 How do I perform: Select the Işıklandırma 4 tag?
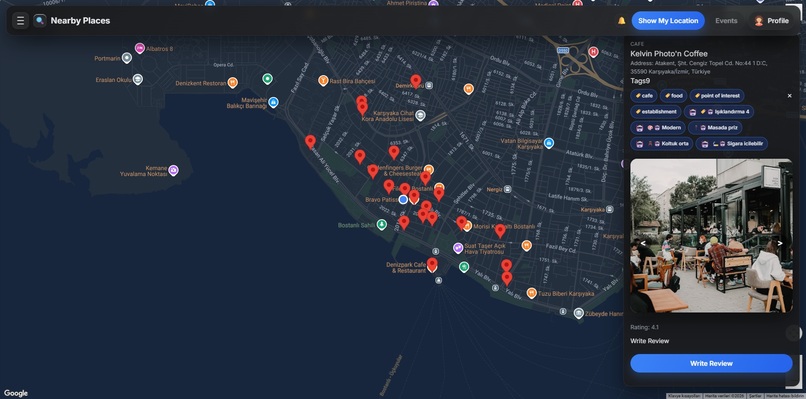pyautogui.click(x=719, y=112)
